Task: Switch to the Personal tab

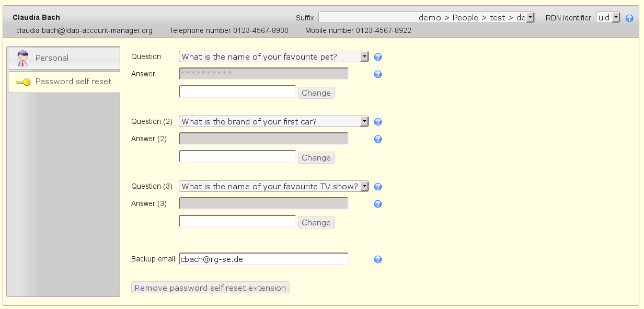Action: tap(64, 58)
